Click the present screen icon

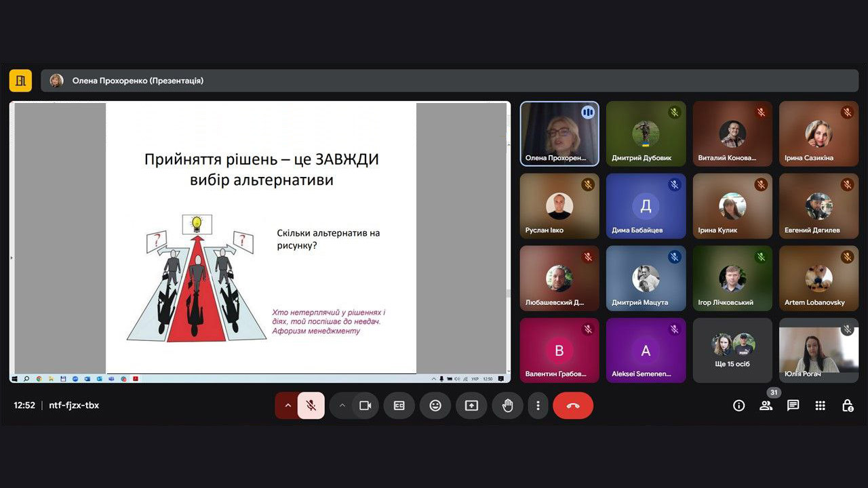click(x=471, y=405)
